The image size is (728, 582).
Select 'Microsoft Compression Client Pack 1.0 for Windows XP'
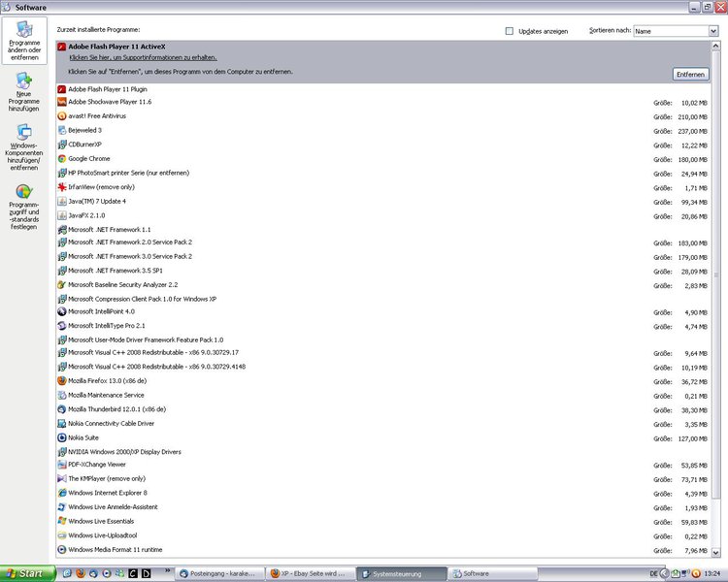383,299
